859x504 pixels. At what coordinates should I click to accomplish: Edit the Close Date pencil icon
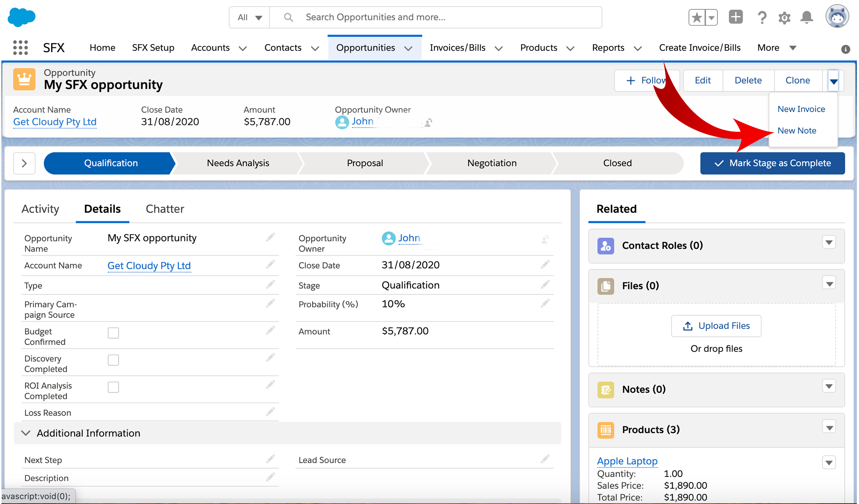(545, 265)
